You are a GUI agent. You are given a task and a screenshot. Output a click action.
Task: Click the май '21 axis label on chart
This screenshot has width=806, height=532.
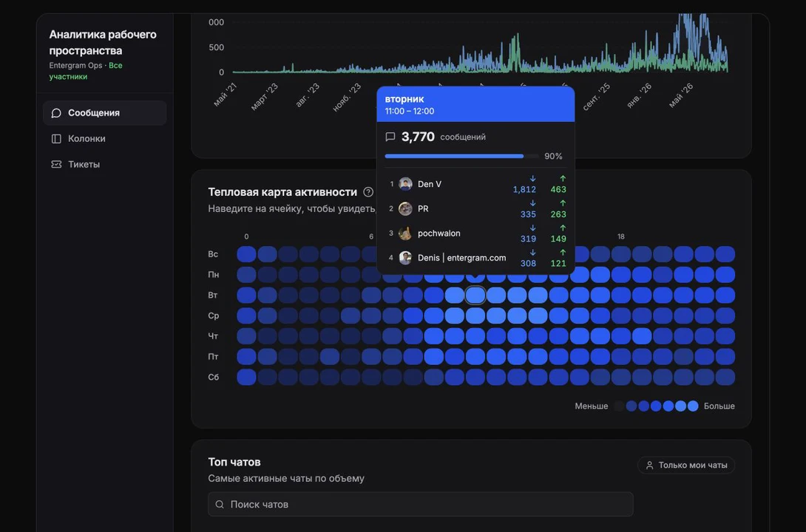point(226,95)
